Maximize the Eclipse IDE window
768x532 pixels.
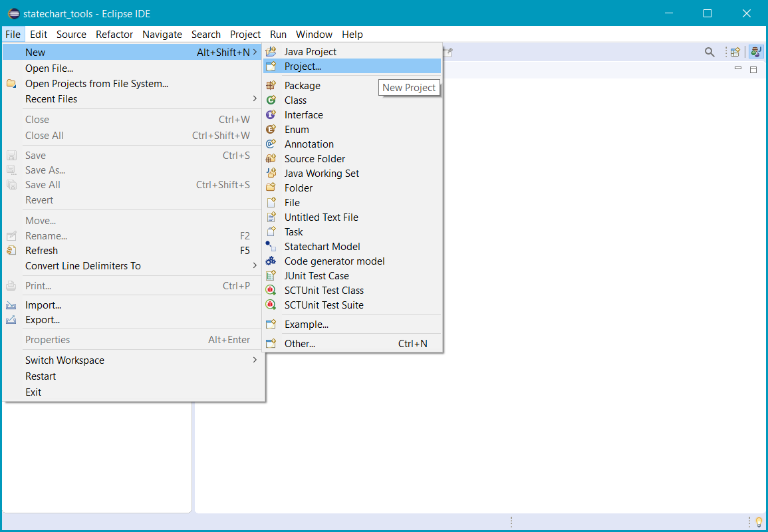click(707, 13)
